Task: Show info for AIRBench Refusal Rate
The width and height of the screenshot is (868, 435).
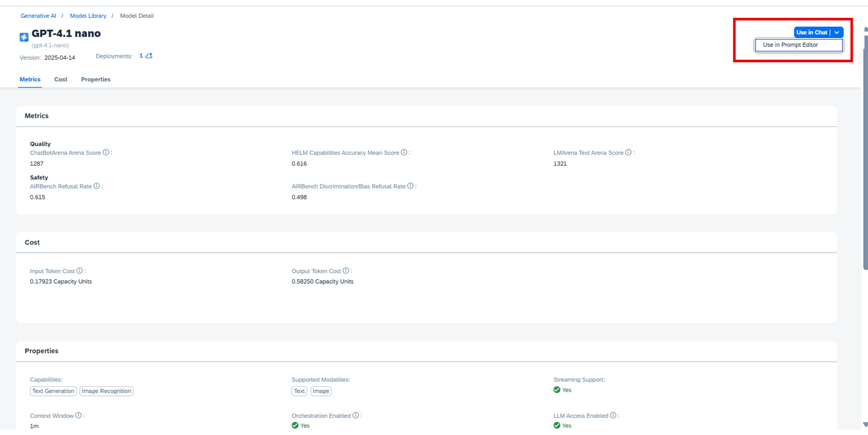Action: [x=97, y=186]
